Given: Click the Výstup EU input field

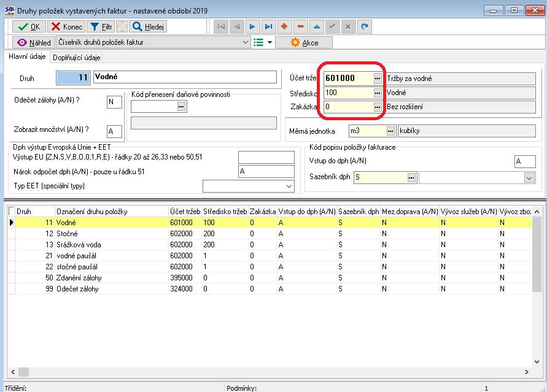Looking at the screenshot, I should click(x=266, y=157).
